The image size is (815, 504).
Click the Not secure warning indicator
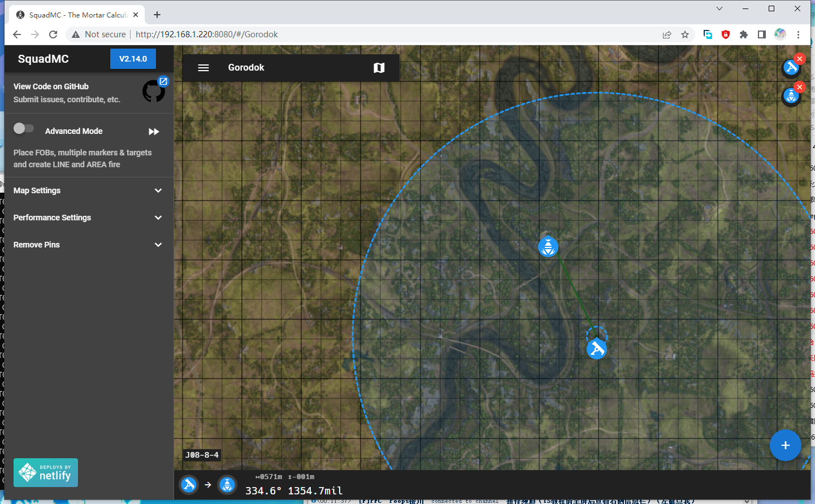[98, 34]
